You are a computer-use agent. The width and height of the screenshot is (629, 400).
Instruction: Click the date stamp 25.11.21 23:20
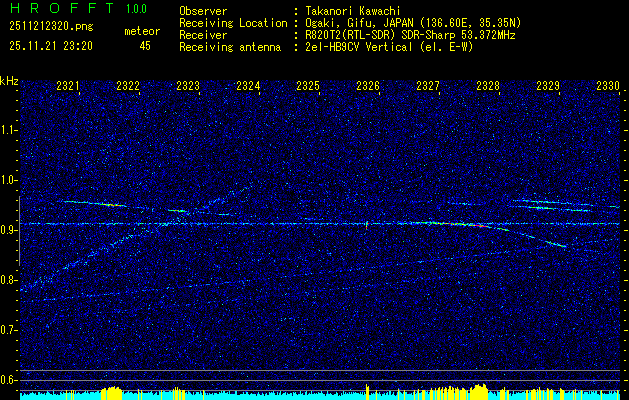[x=51, y=46]
